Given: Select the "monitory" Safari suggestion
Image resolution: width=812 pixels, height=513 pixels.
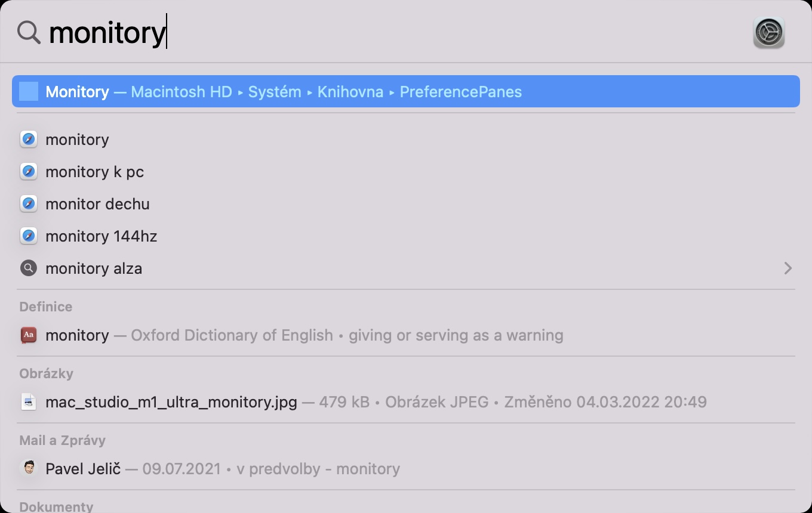Looking at the screenshot, I should pos(78,140).
